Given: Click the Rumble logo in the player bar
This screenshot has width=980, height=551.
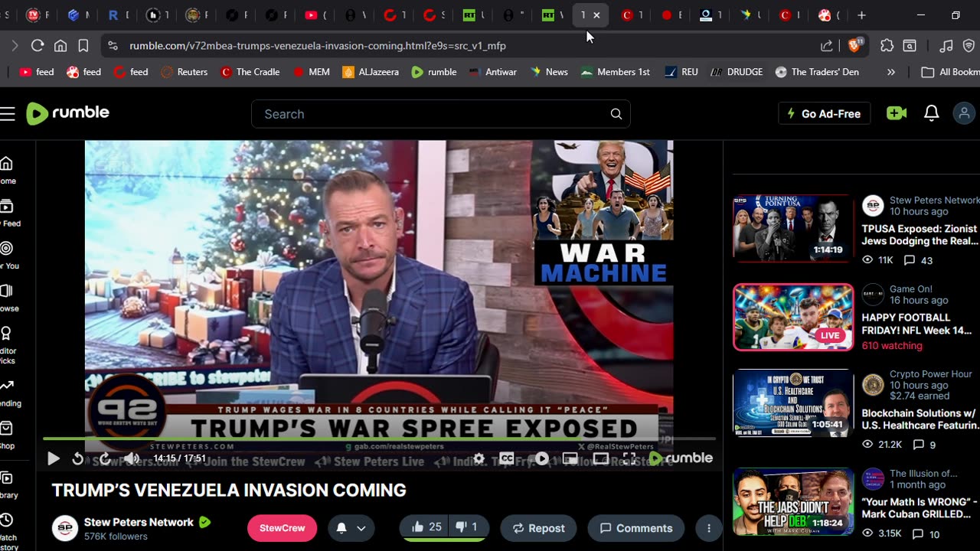Looking at the screenshot, I should coord(681,458).
